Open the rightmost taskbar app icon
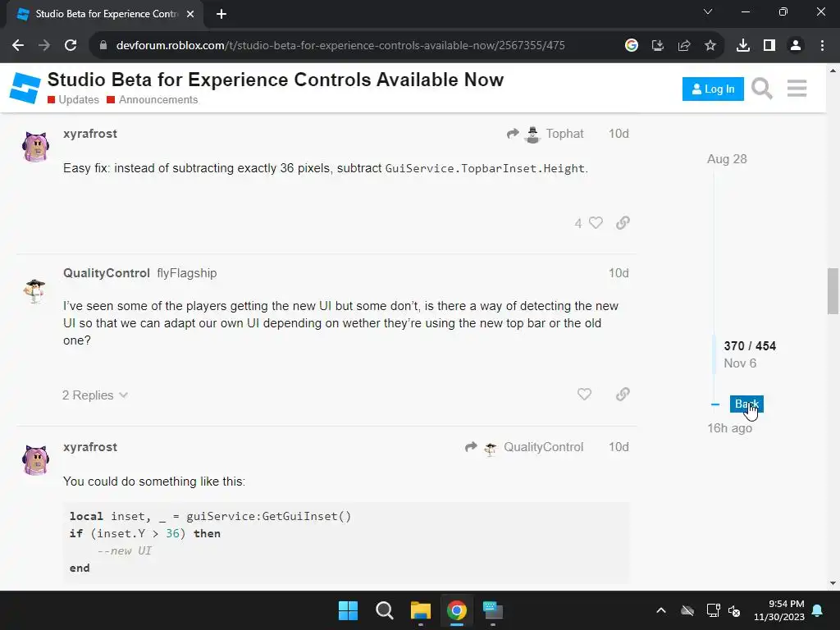840x630 pixels. coord(493,610)
